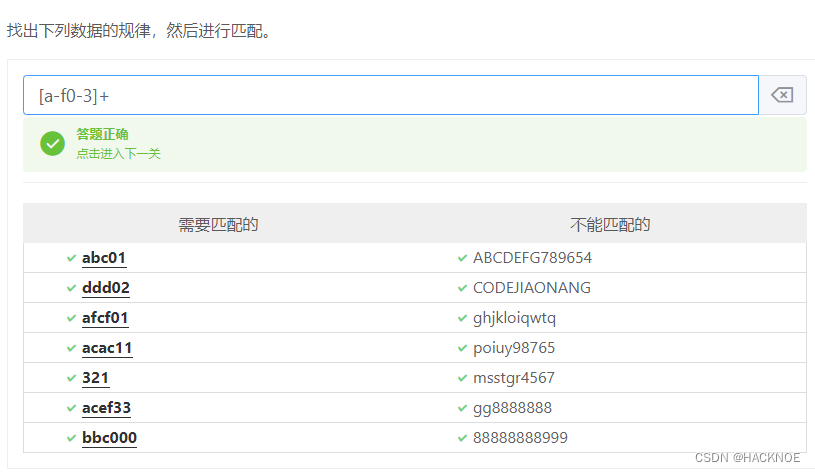Click the non-matching text '88888888999'

(520, 438)
